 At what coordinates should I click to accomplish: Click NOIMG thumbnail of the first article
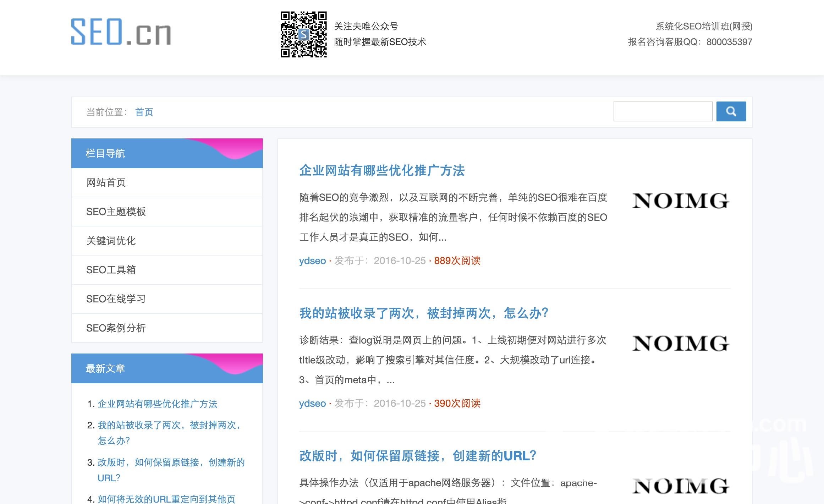pyautogui.click(x=680, y=201)
